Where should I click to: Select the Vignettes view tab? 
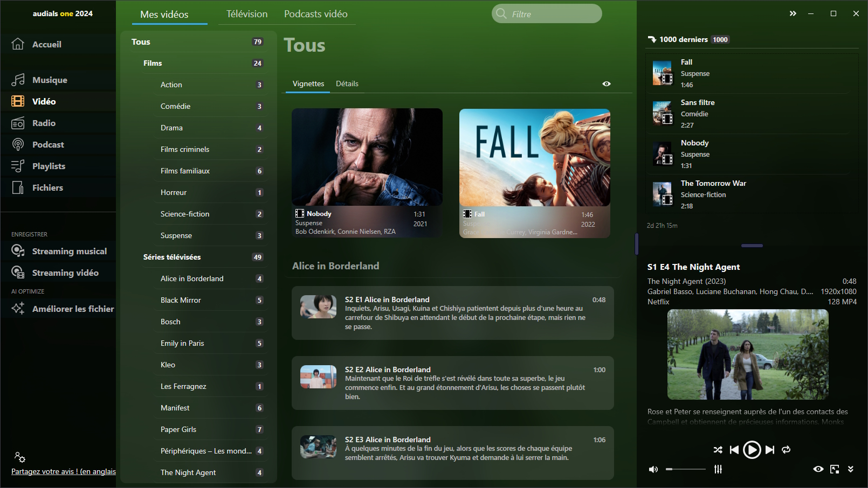[308, 83]
